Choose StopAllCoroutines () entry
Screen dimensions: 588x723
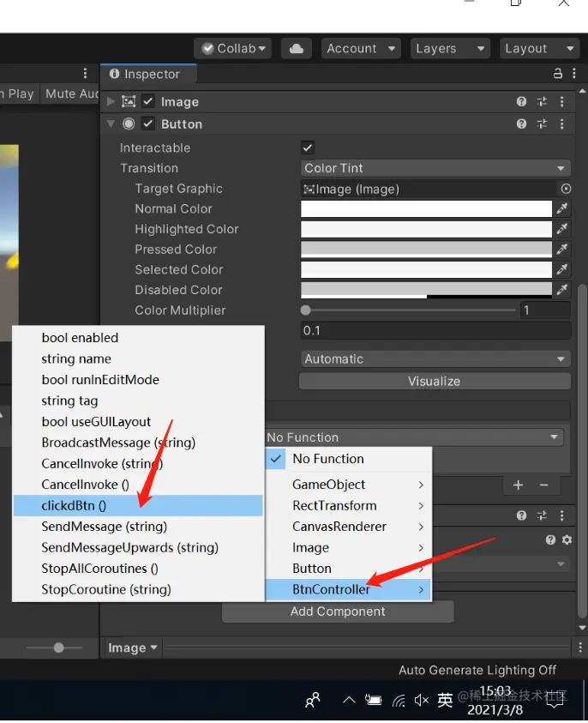138,568
